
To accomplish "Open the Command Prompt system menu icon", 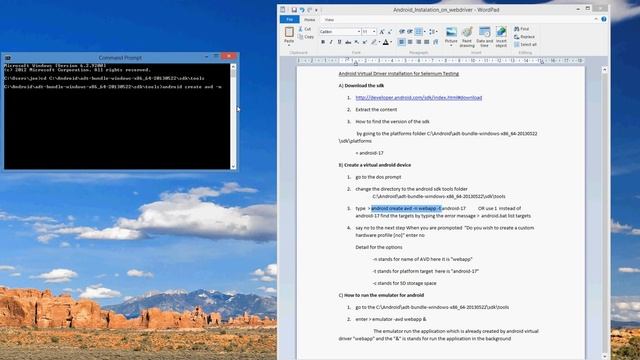I will (x=7, y=58).
